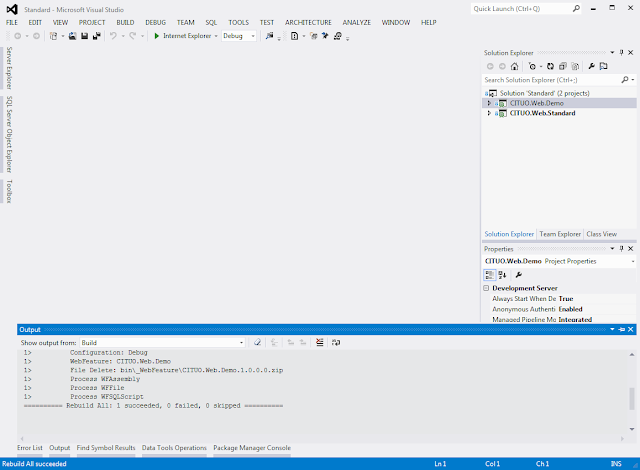Open the ARCHITECTURE menu
640x470 pixels.
tap(308, 22)
